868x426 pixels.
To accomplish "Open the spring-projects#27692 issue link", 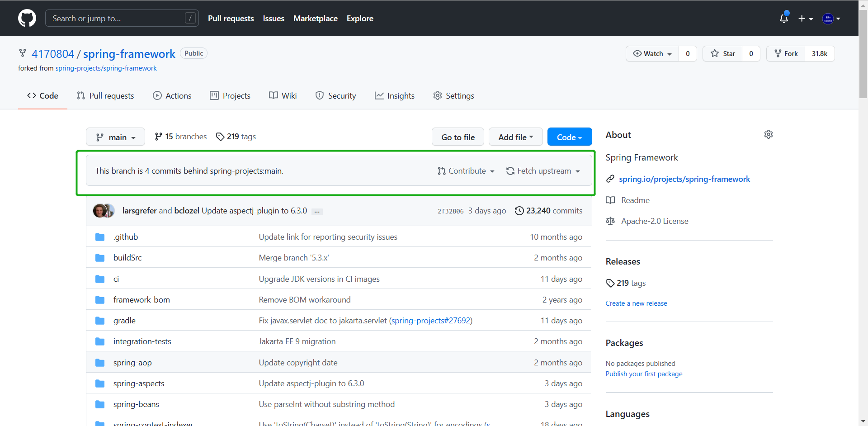I will click(x=431, y=321).
